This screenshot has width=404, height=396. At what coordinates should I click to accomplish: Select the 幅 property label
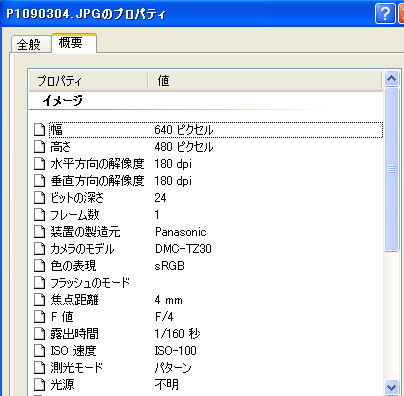tap(56, 130)
